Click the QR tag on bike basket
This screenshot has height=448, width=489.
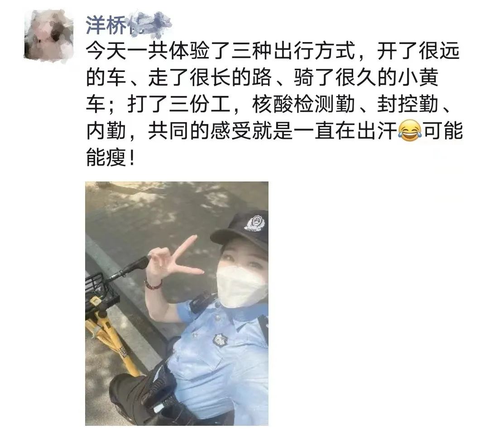point(95,300)
